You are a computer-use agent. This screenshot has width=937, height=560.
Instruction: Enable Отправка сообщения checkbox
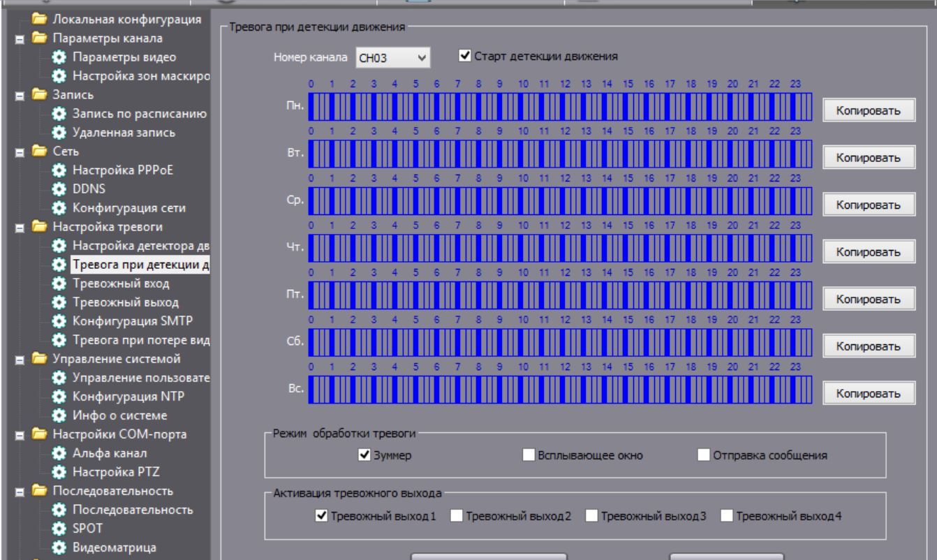click(x=704, y=455)
